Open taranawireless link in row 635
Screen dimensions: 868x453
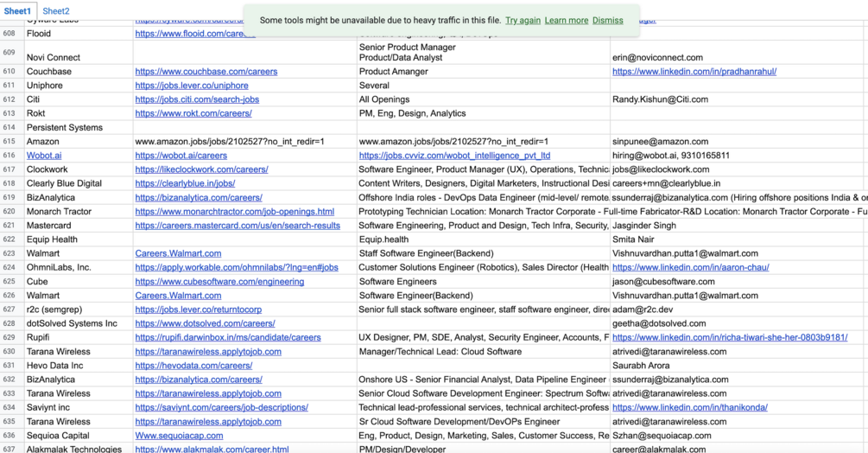(208, 422)
